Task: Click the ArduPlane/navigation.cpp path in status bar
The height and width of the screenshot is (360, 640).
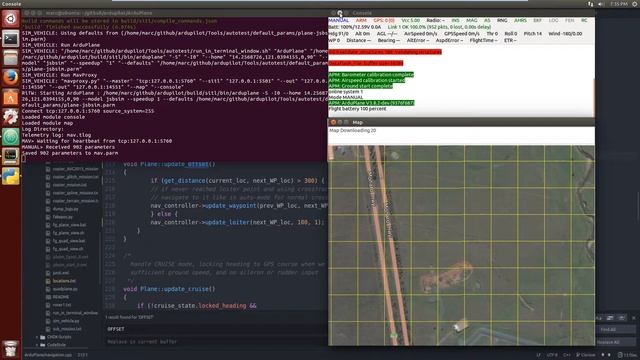Action: pyautogui.click(x=48, y=355)
